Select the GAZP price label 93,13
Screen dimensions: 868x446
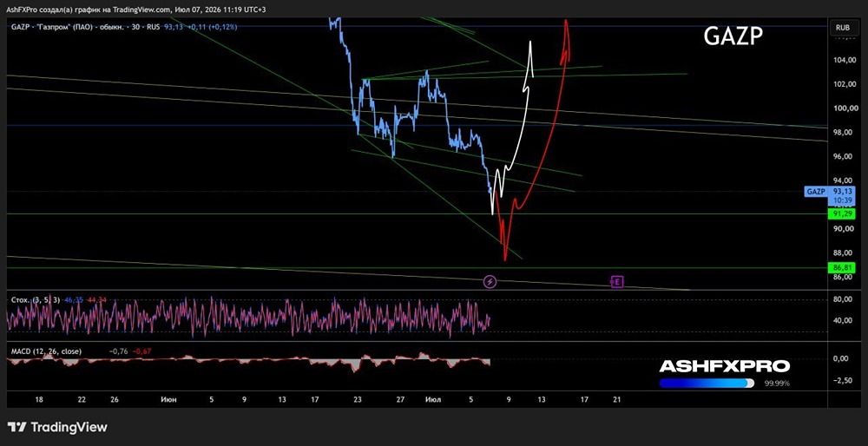point(830,195)
